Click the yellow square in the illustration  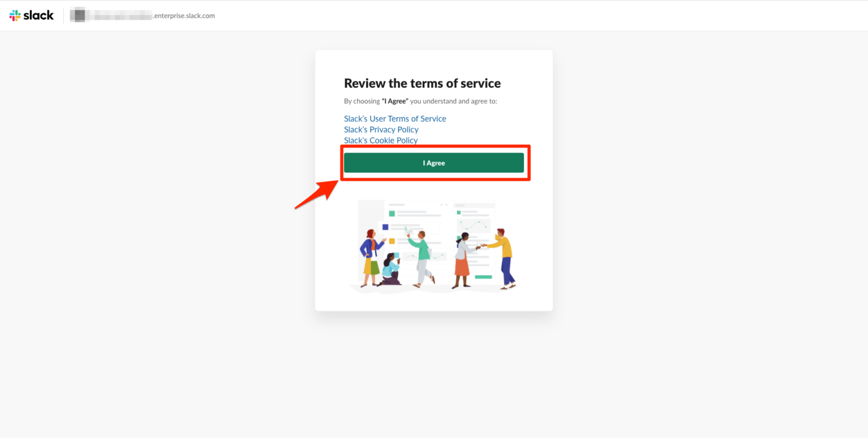click(x=392, y=241)
